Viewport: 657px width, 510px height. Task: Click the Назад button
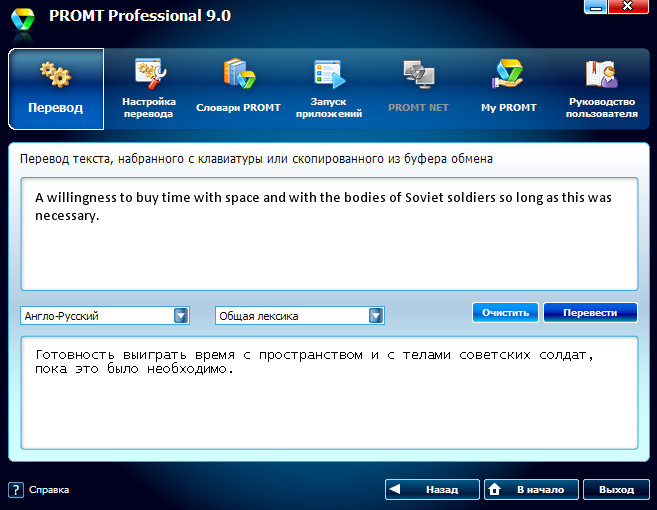pos(432,489)
